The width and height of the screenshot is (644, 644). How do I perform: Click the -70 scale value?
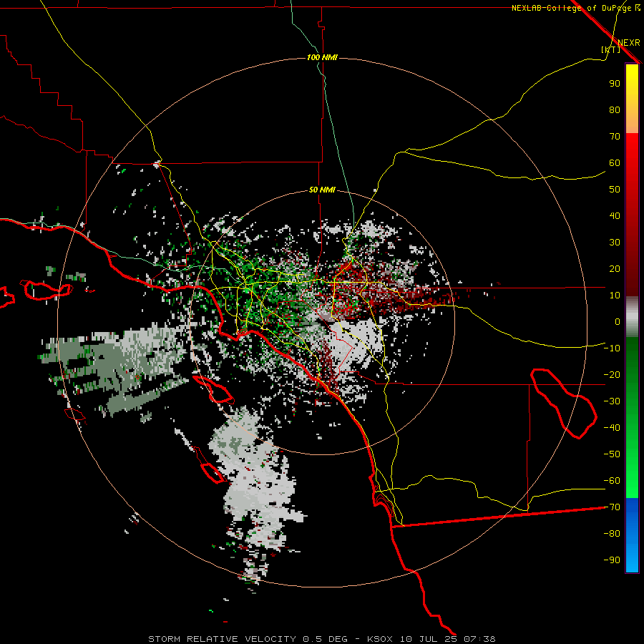[612, 507]
